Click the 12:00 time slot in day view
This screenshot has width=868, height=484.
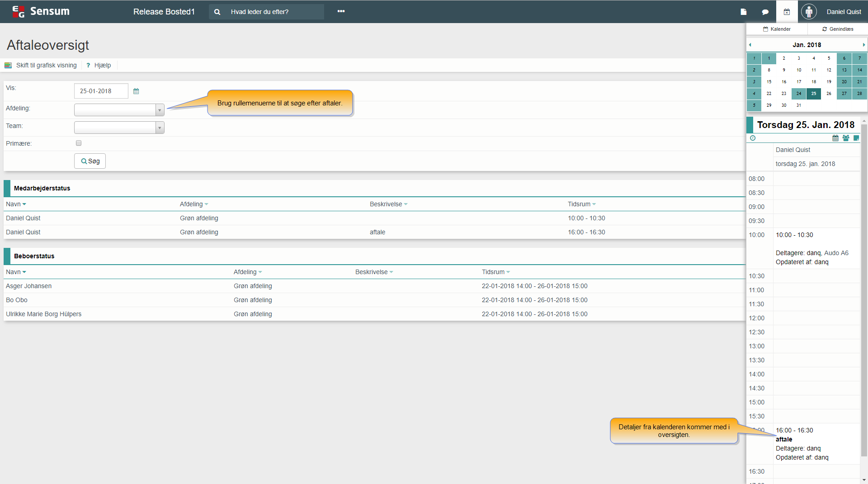(x=816, y=318)
